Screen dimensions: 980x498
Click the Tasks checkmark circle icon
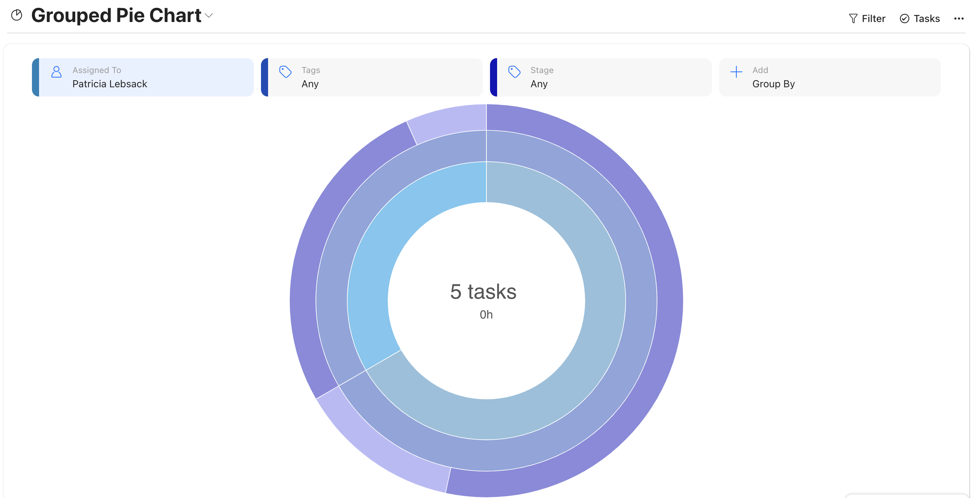(904, 19)
